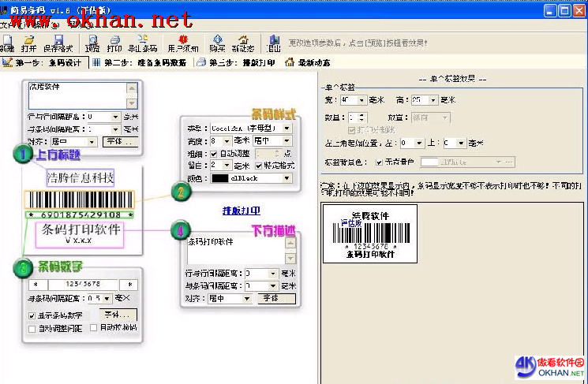Open the 用户须知 red notice icon
The width and height of the screenshot is (588, 384).
point(182,43)
